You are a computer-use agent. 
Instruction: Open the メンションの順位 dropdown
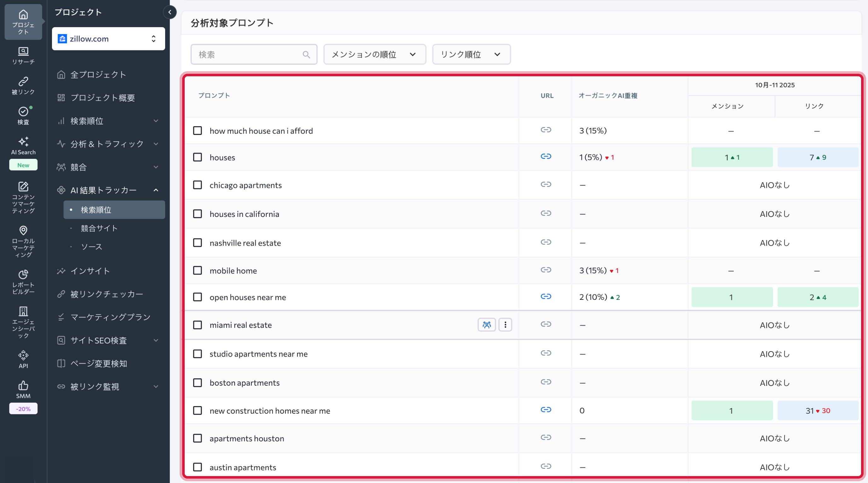click(374, 54)
